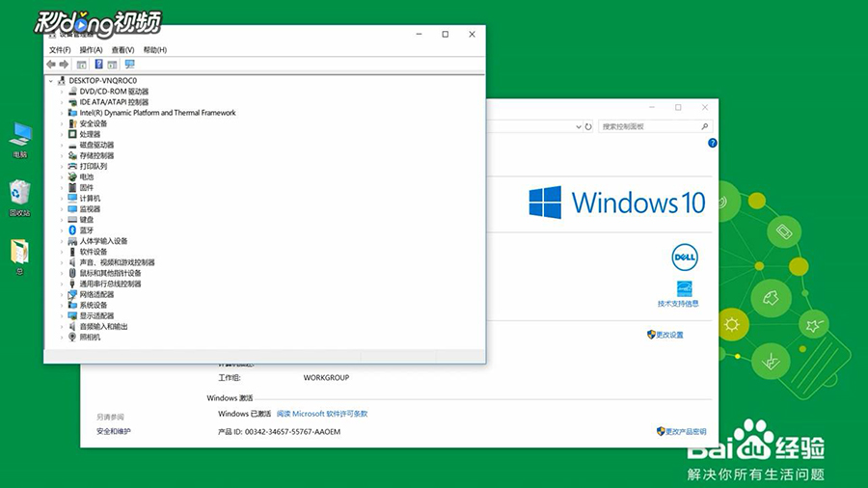
Task: Open the 文件(F) menu
Action: click(x=60, y=50)
